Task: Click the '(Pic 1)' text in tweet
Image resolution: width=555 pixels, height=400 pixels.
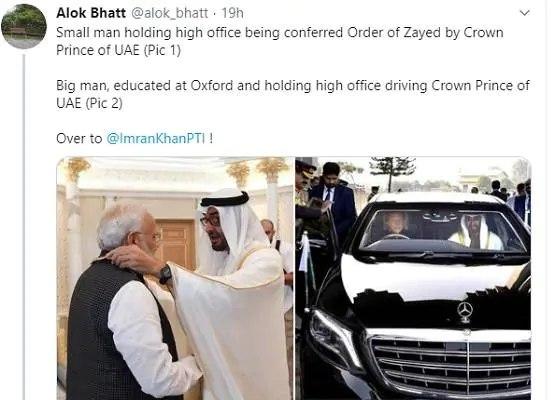Action: pos(162,50)
